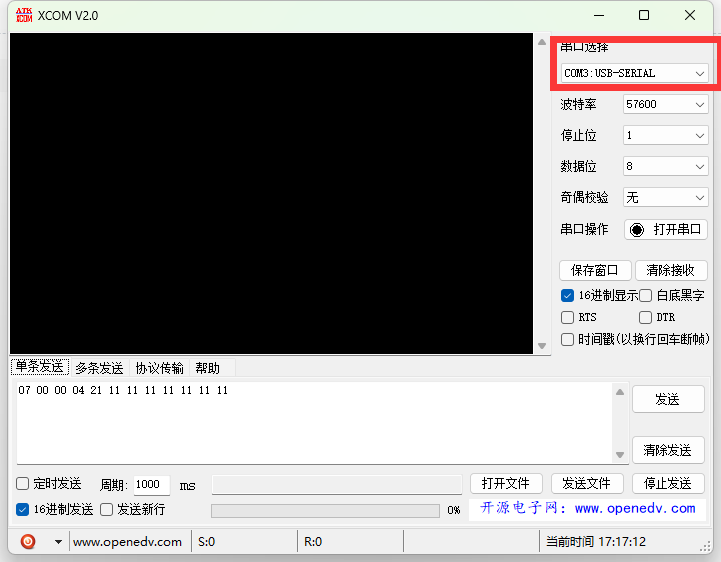
Task: Click into the send text box with hex data
Action: click(315, 422)
